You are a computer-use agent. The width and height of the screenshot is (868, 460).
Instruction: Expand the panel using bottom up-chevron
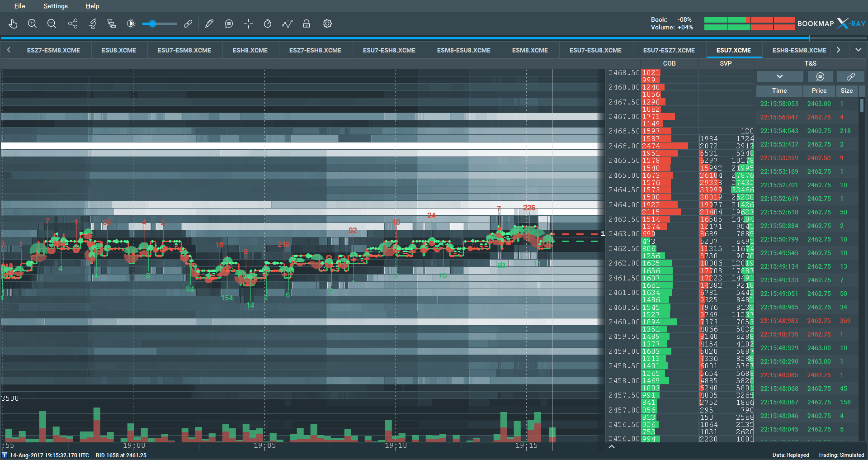tap(612, 446)
